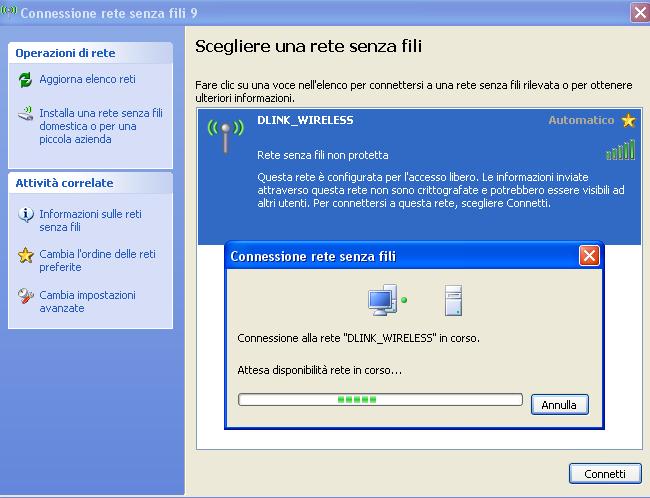Close the Connessione rete senza fili dialog
This screenshot has width=650, height=498.
click(x=589, y=255)
